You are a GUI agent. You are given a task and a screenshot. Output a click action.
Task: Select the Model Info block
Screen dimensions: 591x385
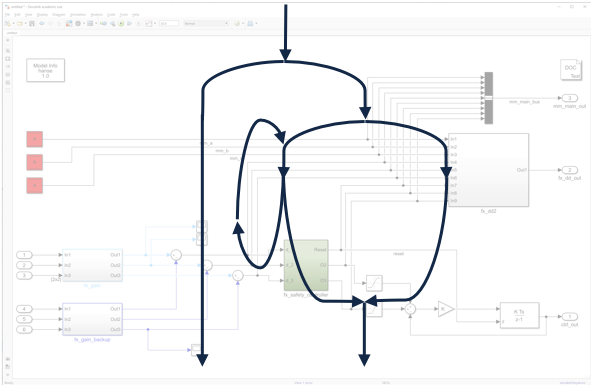pyautogui.click(x=45, y=70)
